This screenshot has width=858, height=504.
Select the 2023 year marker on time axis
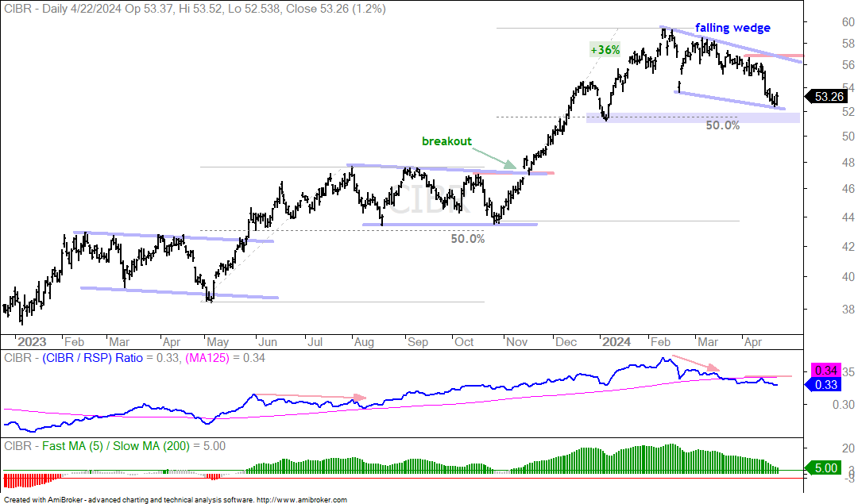click(32, 341)
